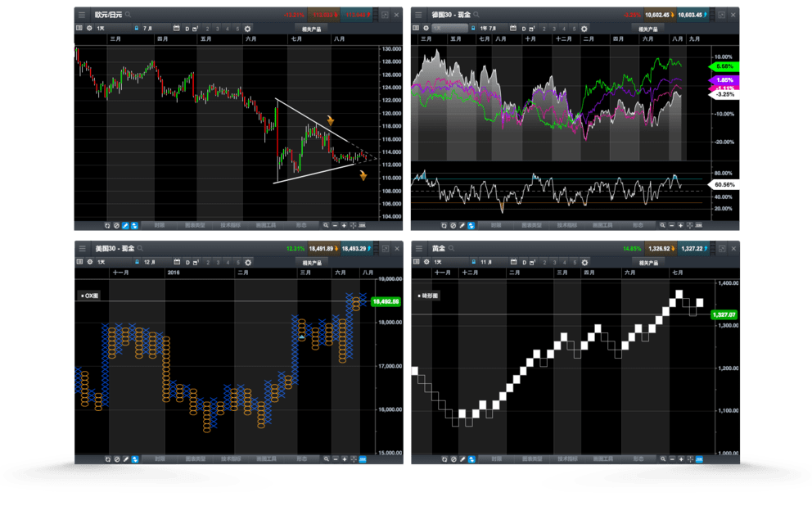Screen dimensions: 812x515
Task: Open the 技术指标 menu below the 德国30 chart
Action: tap(567, 225)
